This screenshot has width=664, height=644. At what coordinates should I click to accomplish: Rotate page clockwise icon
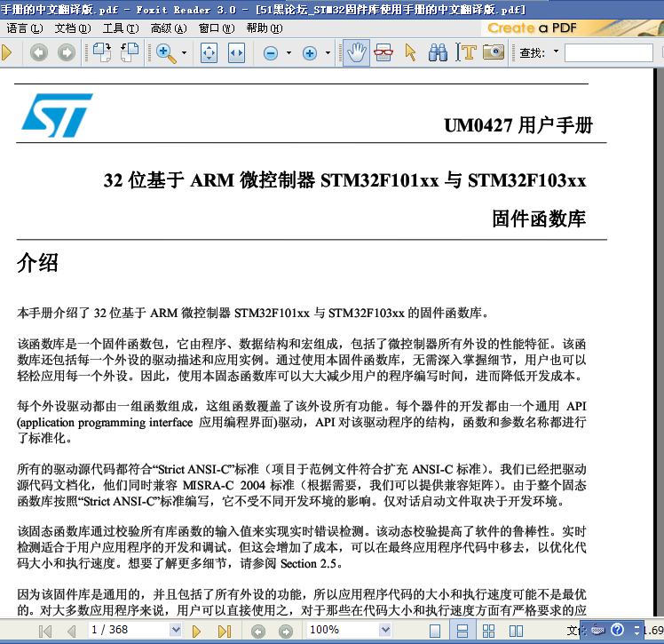102,53
